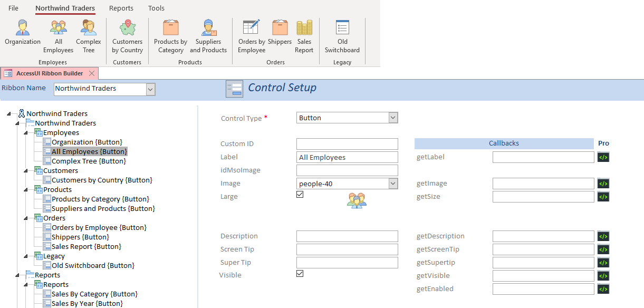This screenshot has height=308, width=644.
Task: Open code editor for getVisible callback
Action: coord(603,276)
